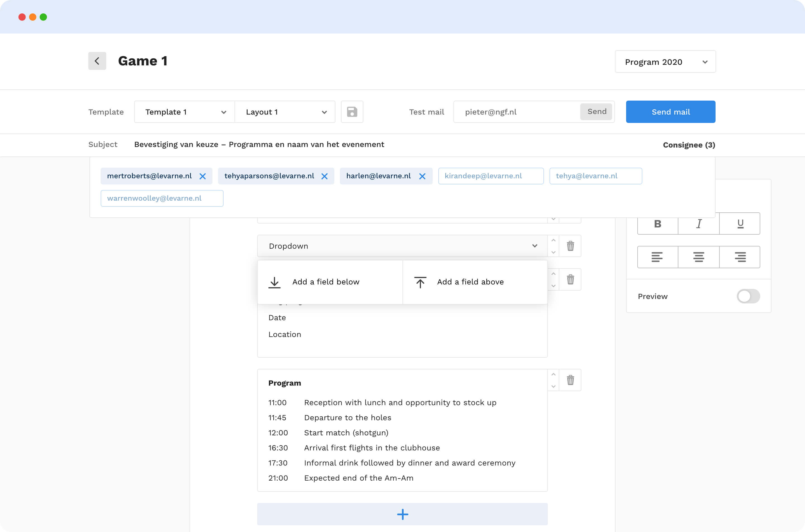The width and height of the screenshot is (805, 532).
Task: Choose Add a field above
Action: pos(475,282)
